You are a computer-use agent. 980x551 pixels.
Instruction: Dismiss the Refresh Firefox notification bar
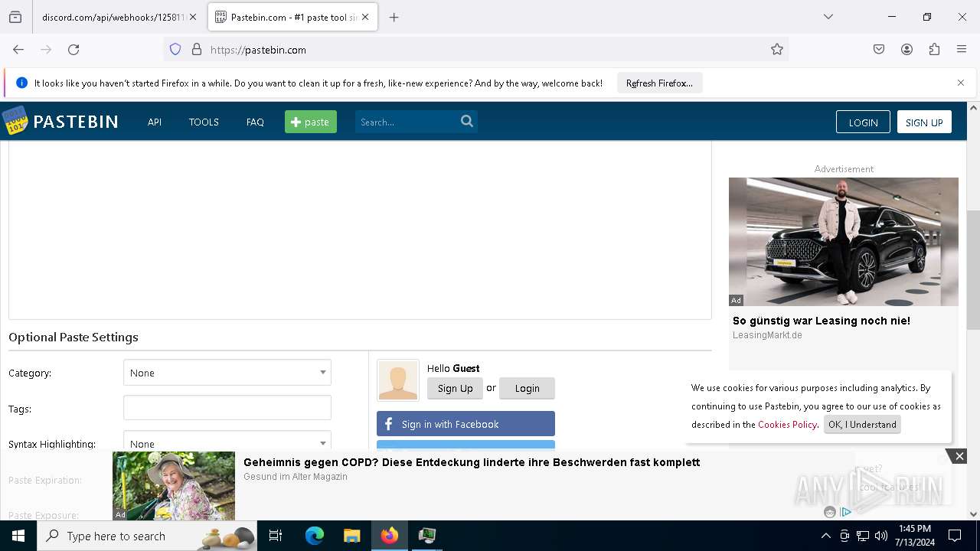point(961,83)
